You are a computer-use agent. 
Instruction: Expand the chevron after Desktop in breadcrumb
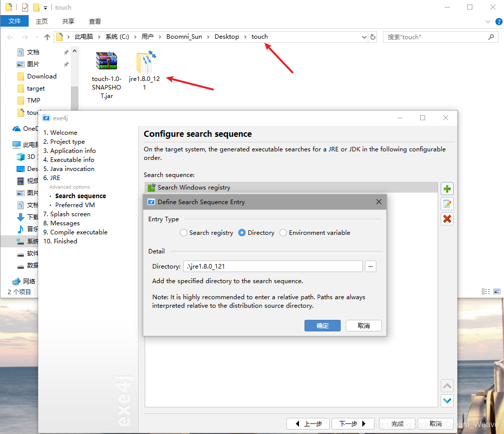[245, 37]
